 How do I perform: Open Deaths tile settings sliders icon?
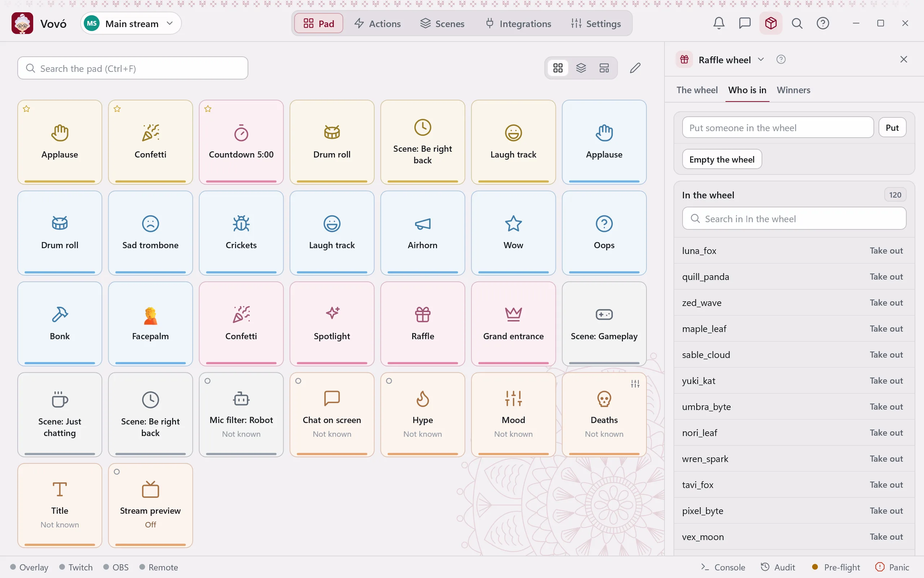635,383
